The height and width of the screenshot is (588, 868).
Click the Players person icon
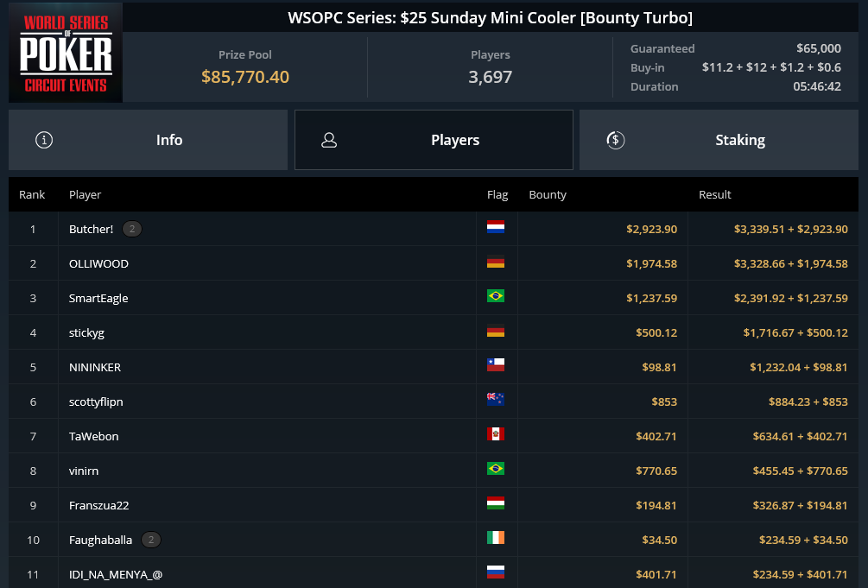tap(329, 140)
